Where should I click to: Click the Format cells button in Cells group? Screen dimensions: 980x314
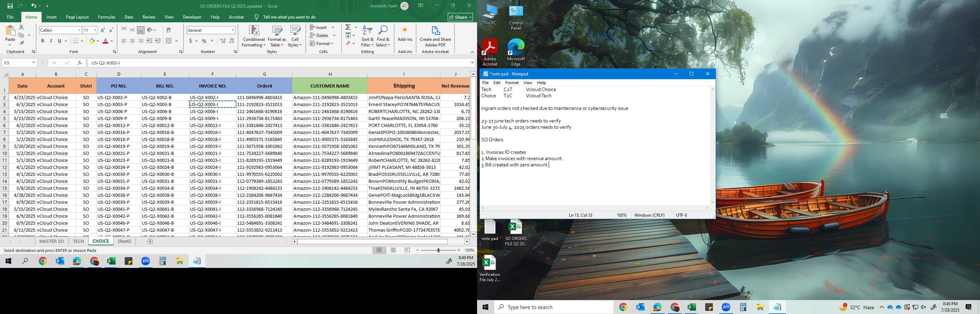point(322,43)
